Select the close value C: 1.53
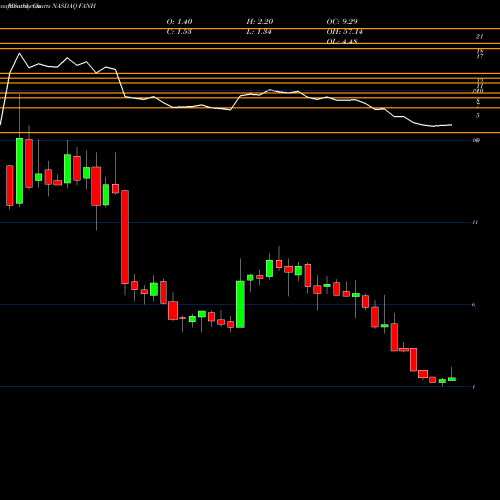Viewport: 500px width, 500px height. [x=179, y=32]
